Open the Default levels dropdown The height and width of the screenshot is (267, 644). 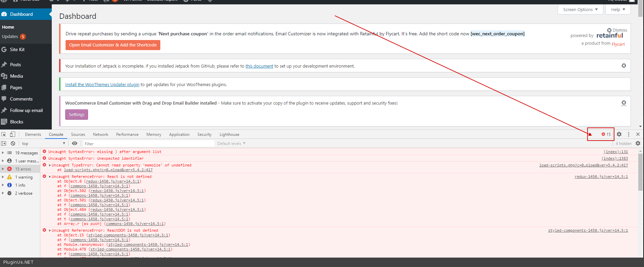click(x=231, y=144)
